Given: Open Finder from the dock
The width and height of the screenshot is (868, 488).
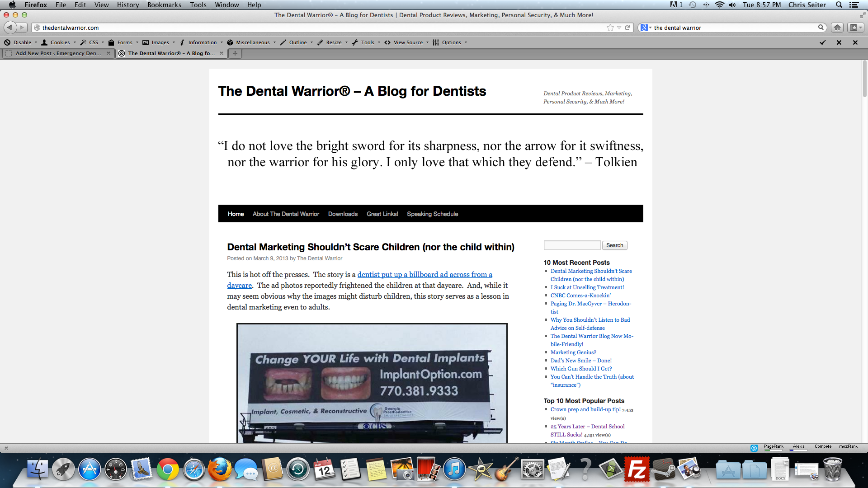Looking at the screenshot, I should point(37,469).
